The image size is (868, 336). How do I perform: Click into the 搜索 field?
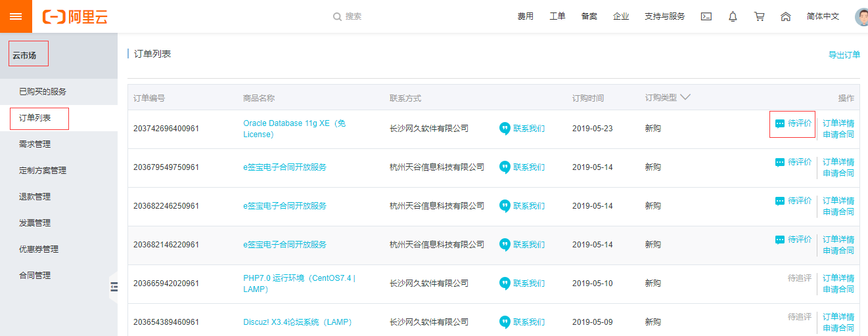point(354,16)
